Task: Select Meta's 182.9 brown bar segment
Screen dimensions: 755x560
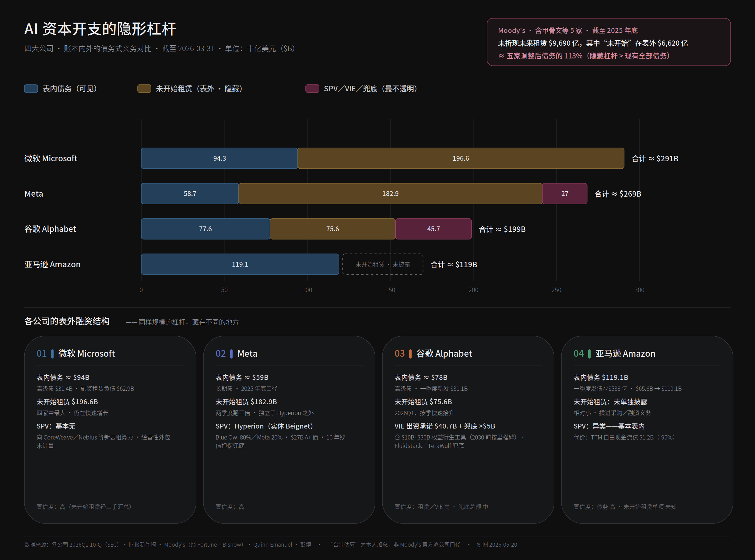Action: 391,194
